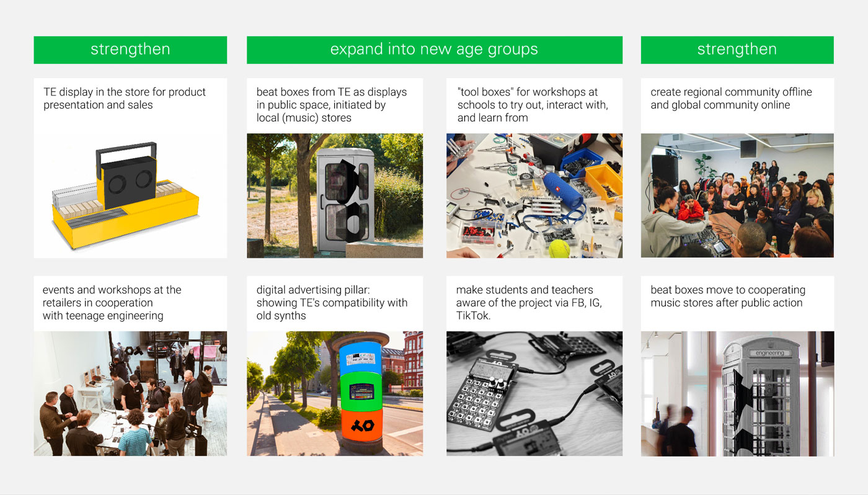Open the community crowd around DJ photo
868x495 pixels.
coord(737,196)
